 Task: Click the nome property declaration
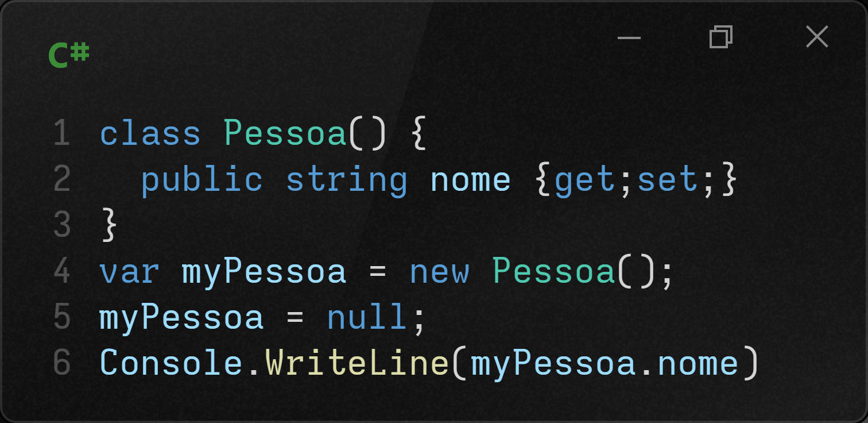tap(471, 180)
